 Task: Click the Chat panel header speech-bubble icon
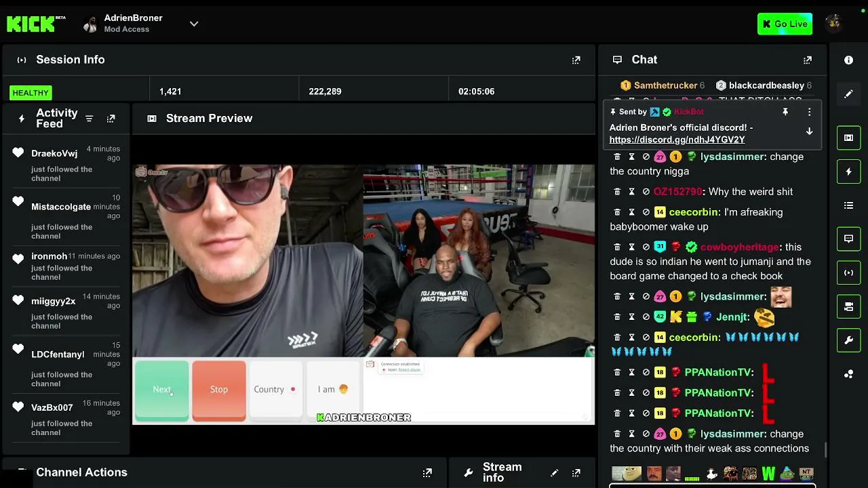tap(617, 60)
